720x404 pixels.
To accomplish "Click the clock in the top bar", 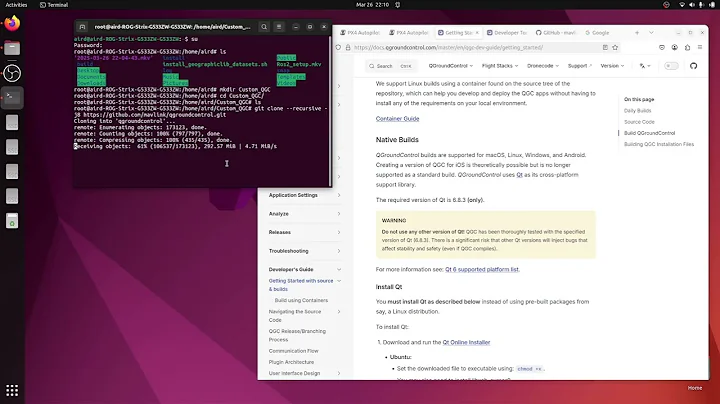I will 372,5.
